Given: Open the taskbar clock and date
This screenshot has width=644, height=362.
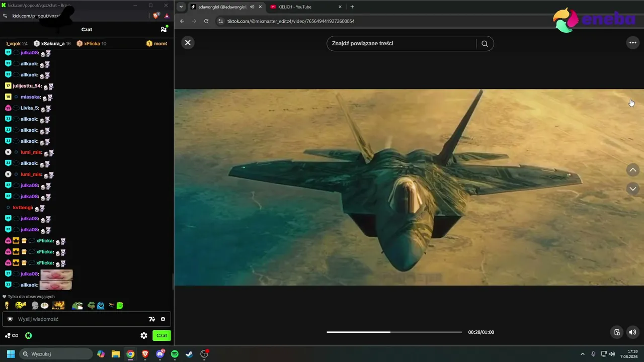Looking at the screenshot, I should [x=629, y=354].
